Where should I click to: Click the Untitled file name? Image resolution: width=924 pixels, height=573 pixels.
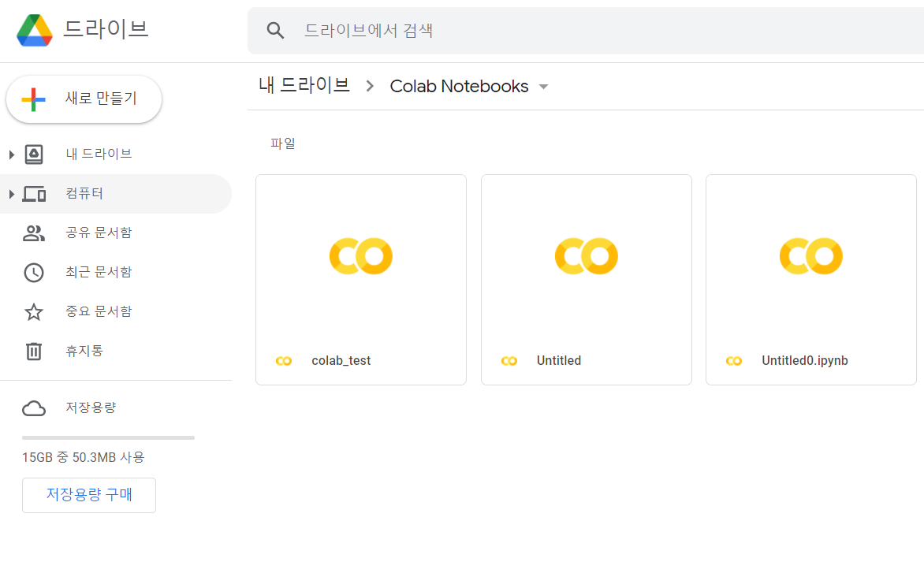pos(559,360)
